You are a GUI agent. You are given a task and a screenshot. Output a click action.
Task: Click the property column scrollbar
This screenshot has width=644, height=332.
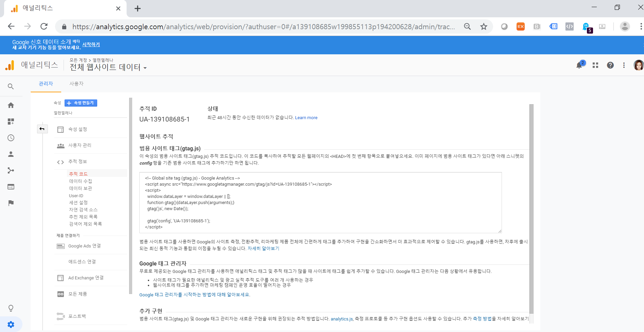[x=130, y=196]
